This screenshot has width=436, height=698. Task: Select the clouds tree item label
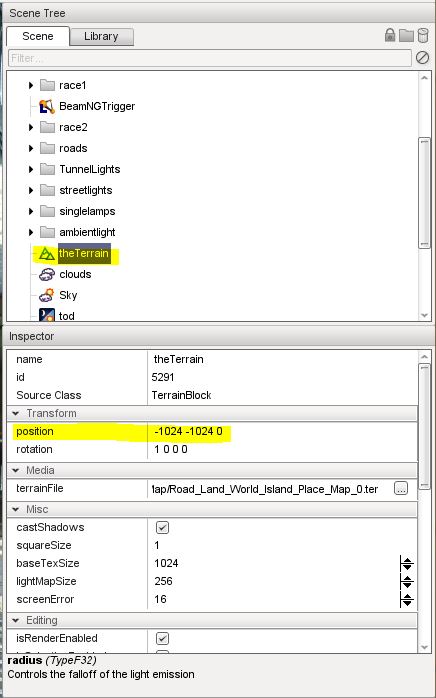pos(75,274)
